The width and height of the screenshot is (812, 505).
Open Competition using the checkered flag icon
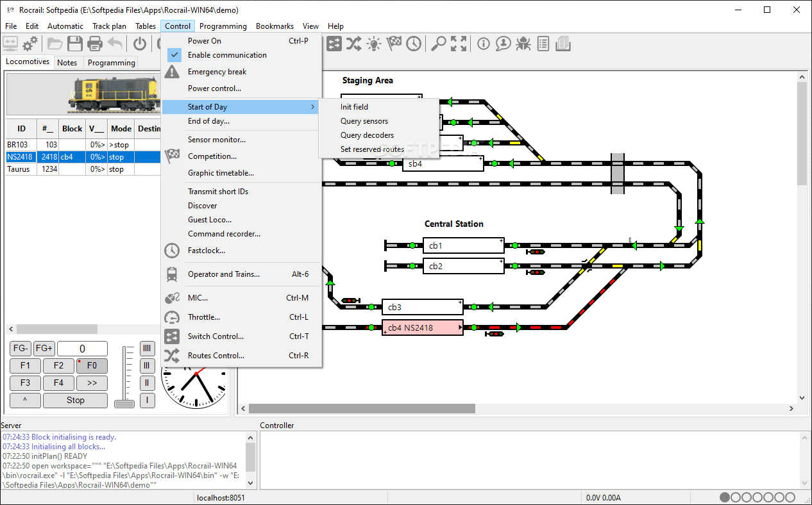click(x=393, y=44)
